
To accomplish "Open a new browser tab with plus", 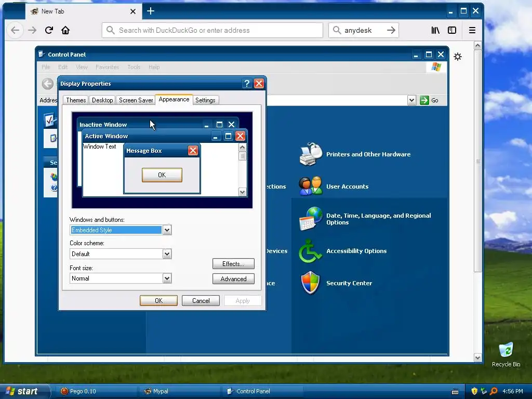I will [151, 11].
